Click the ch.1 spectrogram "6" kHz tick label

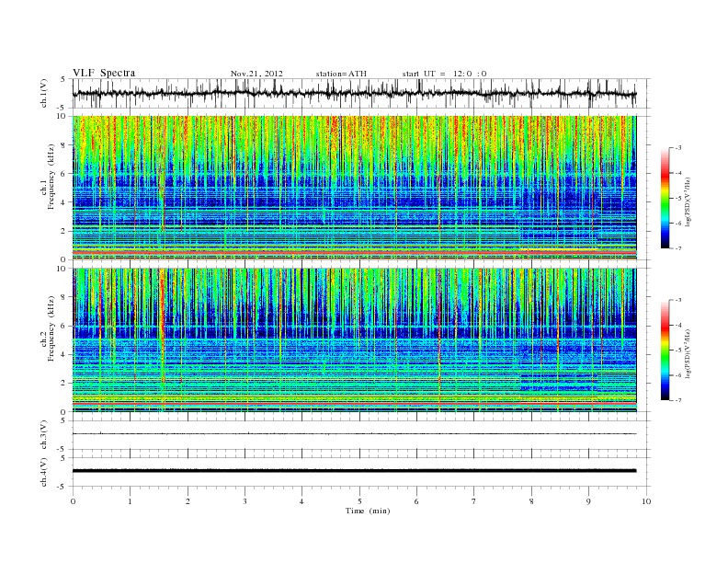(64, 174)
